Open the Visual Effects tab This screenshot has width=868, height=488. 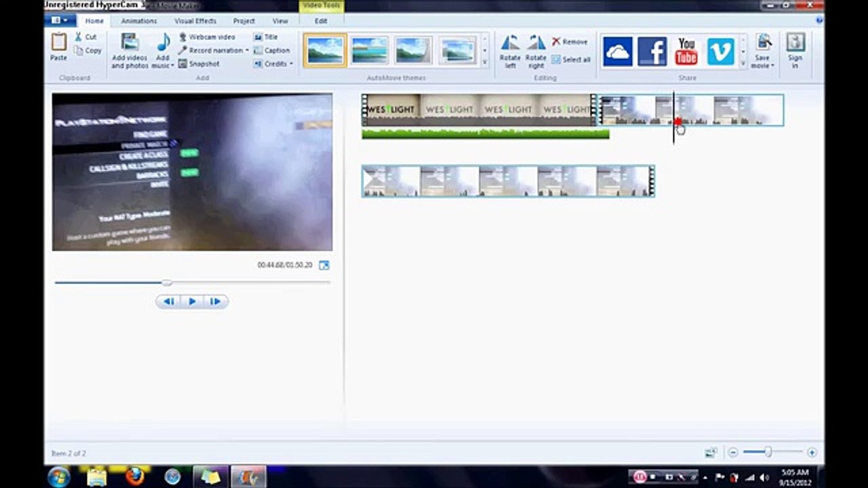click(x=195, y=21)
